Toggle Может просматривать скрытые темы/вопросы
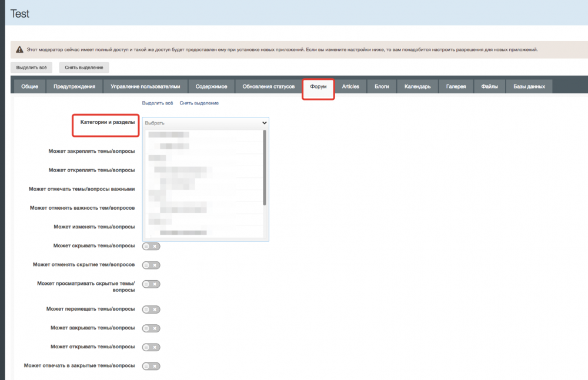Image resolution: width=588 pixels, height=380 pixels. (151, 284)
